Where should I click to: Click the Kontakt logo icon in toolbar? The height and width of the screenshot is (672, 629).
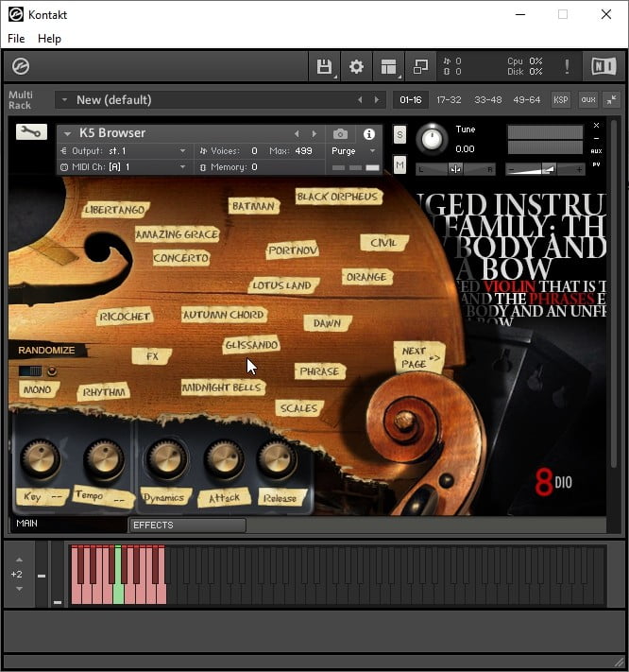click(21, 66)
